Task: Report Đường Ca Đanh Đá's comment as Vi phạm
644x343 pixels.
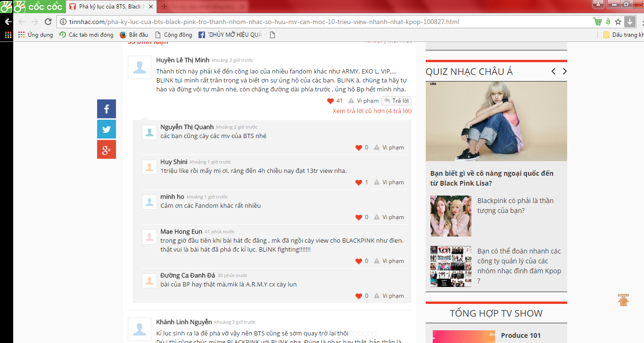Action: (389, 296)
